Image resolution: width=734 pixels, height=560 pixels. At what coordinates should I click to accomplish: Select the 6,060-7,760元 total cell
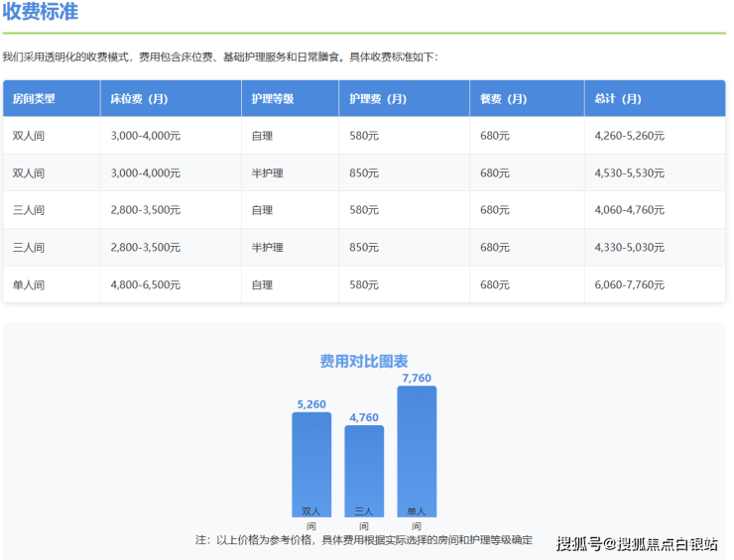tap(629, 285)
